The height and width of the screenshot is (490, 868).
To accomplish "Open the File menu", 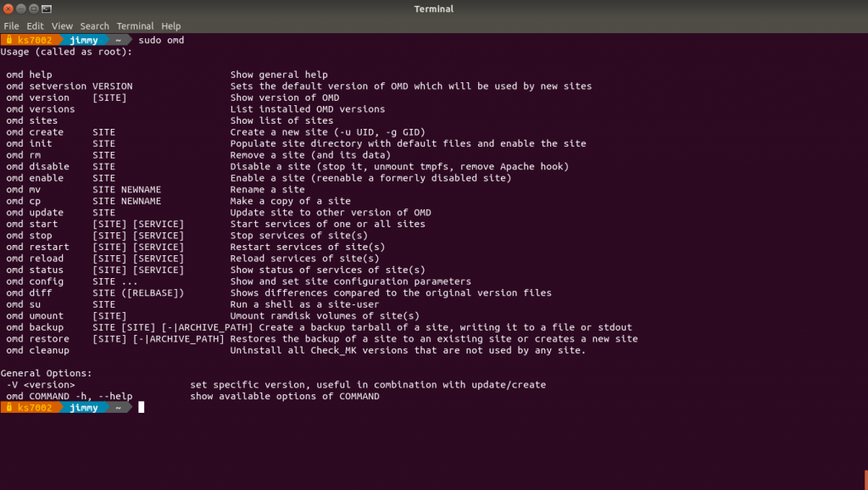I will pos(11,26).
